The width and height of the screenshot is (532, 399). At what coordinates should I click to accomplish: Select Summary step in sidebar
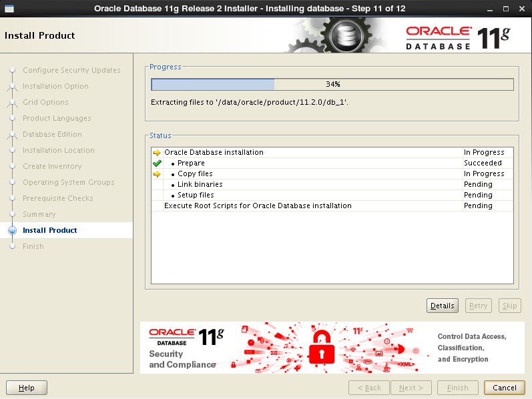[x=39, y=214]
